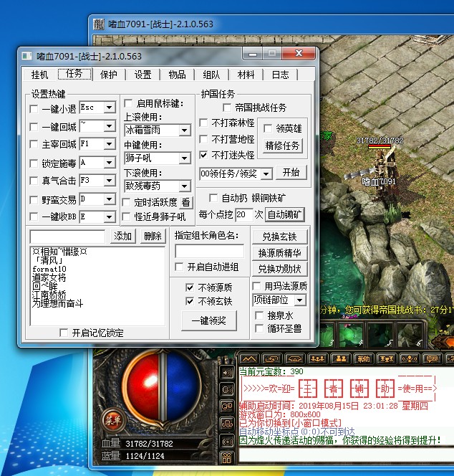Click the 指定组长角色名 input field
The image size is (454, 476).
(210, 251)
